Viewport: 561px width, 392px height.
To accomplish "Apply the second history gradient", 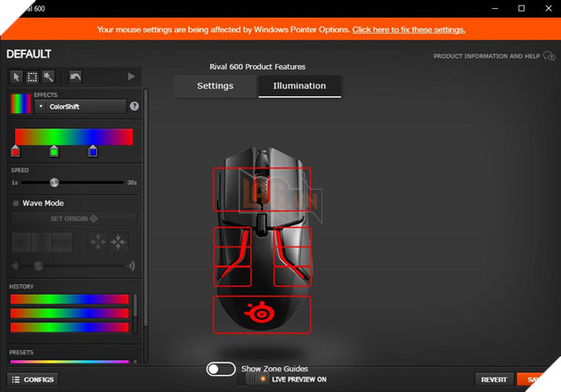I will (69, 314).
